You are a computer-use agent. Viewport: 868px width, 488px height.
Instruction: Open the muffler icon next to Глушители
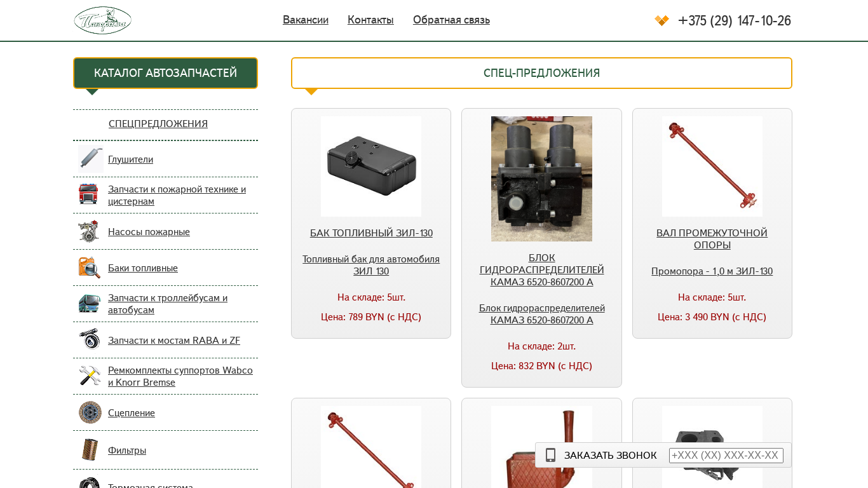pyautogui.click(x=90, y=158)
